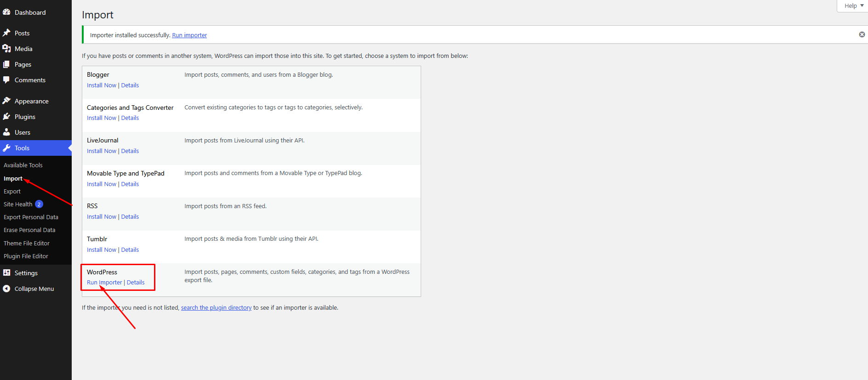The image size is (868, 380).
Task: Open the Dashboard gauge icon
Action: (x=6, y=12)
